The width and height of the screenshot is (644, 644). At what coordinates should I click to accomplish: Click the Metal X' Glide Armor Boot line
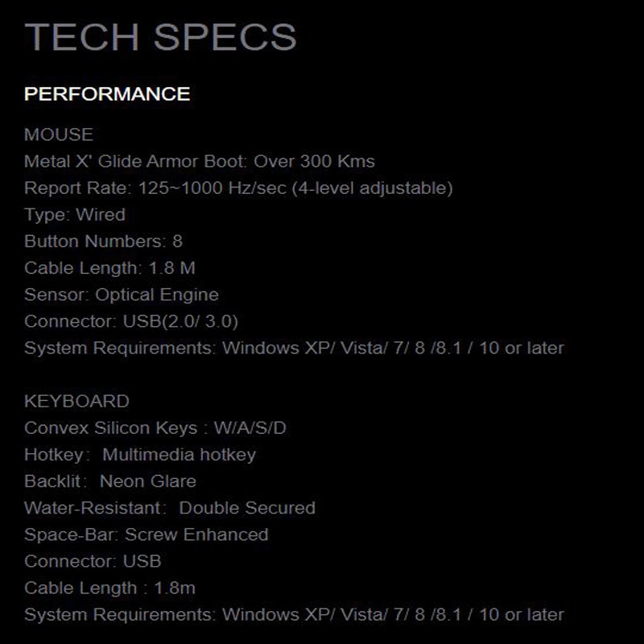200,162
